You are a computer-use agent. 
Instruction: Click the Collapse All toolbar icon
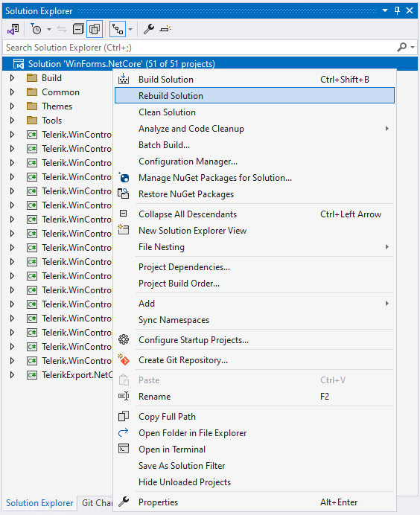(78, 29)
